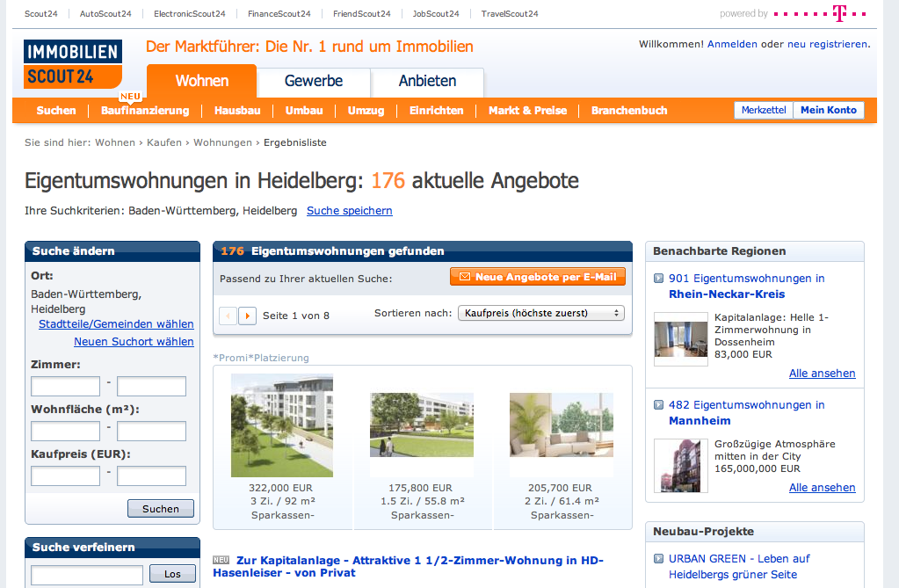899x588 pixels.
Task: Click the Telekom T logo
Action: click(x=839, y=13)
